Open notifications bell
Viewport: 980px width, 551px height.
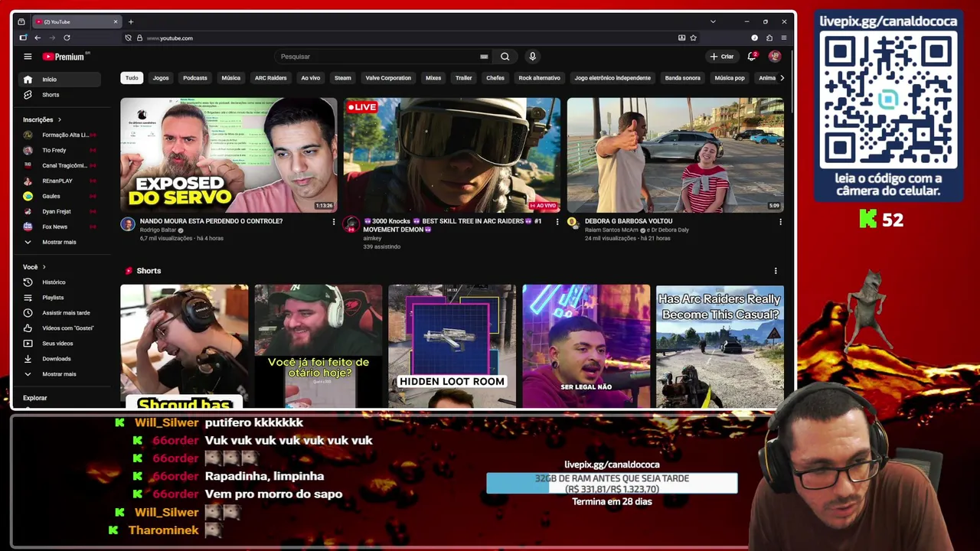point(752,57)
